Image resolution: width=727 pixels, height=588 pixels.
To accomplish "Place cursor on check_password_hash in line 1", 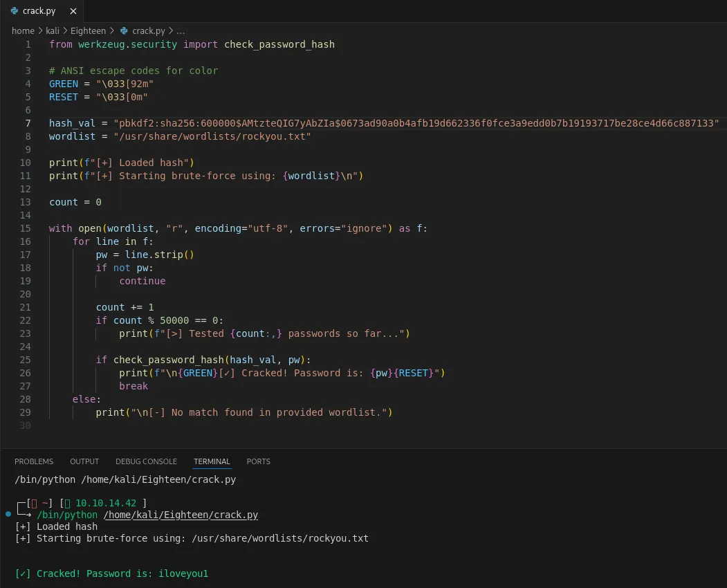I will [279, 44].
